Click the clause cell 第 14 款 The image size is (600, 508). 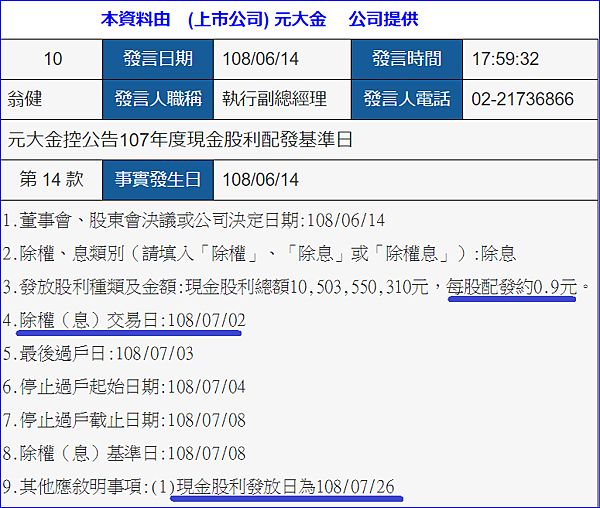pos(52,180)
